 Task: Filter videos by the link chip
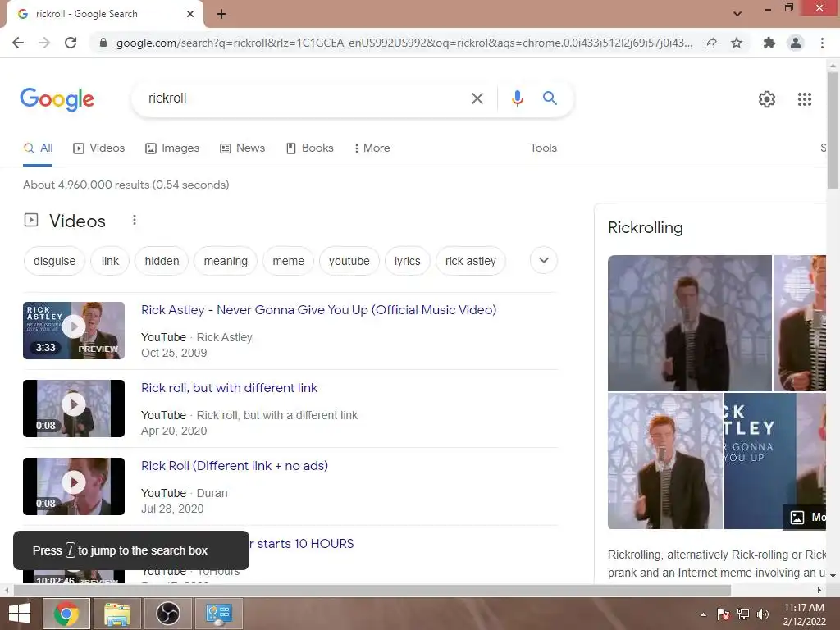111,261
